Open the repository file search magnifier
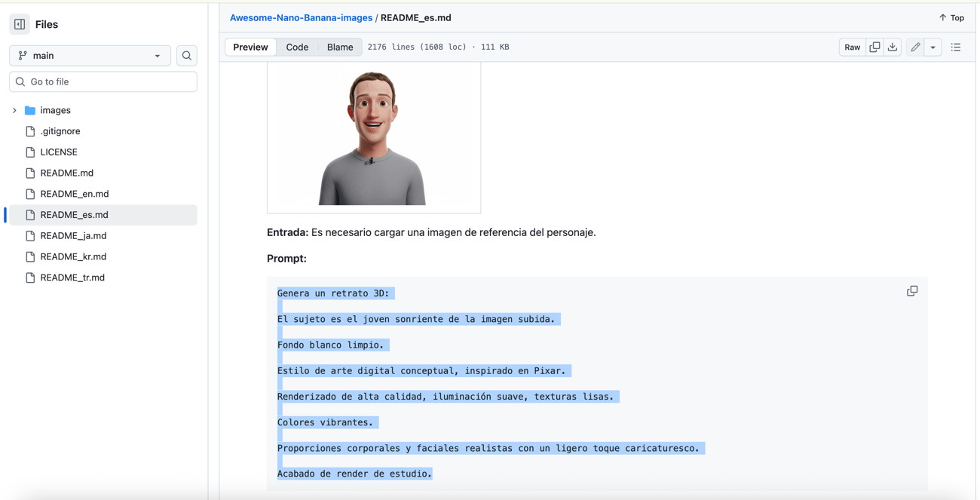The width and height of the screenshot is (980, 500). click(186, 55)
